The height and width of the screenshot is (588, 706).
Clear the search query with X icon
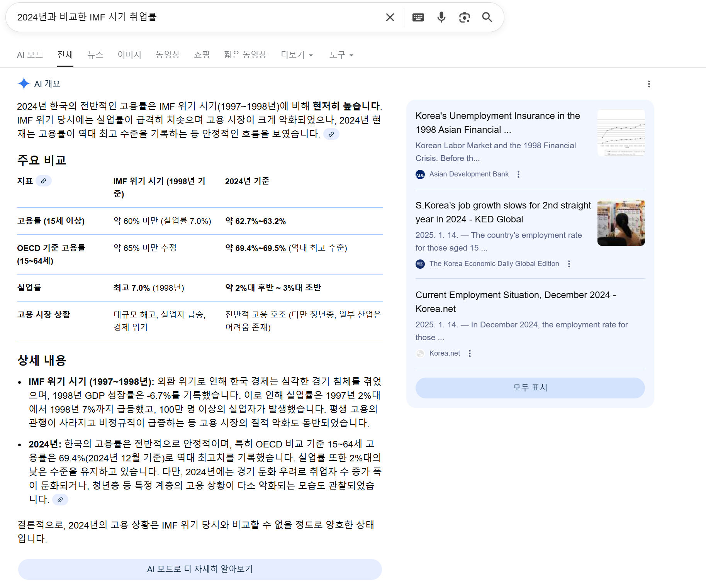[x=390, y=17]
